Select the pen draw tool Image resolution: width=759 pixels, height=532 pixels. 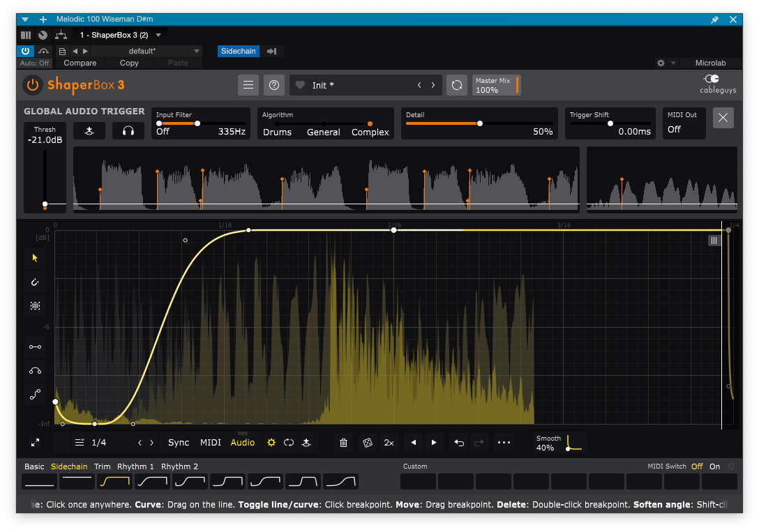click(35, 282)
